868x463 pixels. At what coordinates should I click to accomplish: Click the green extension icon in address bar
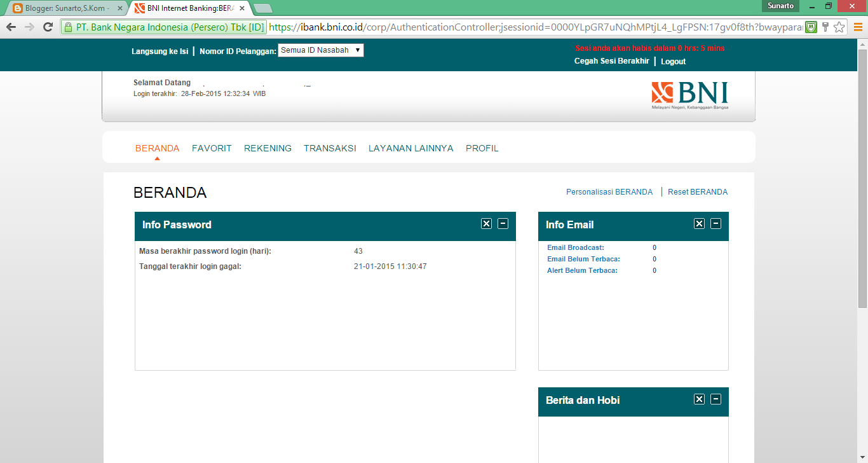pyautogui.click(x=811, y=27)
